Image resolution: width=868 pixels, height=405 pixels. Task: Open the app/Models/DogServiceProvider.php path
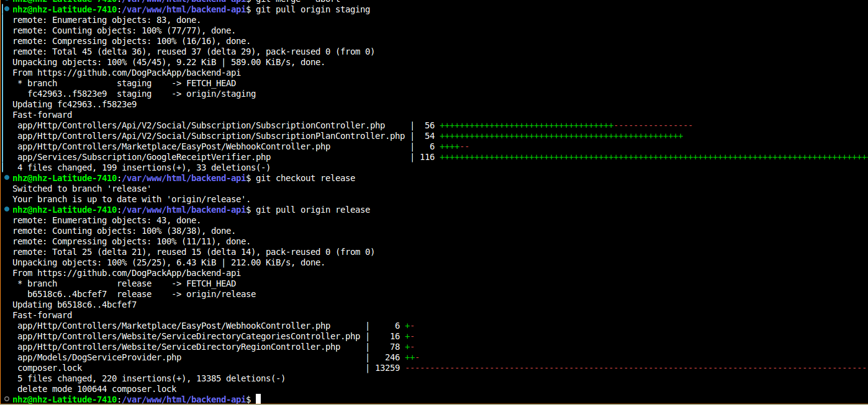(99, 357)
